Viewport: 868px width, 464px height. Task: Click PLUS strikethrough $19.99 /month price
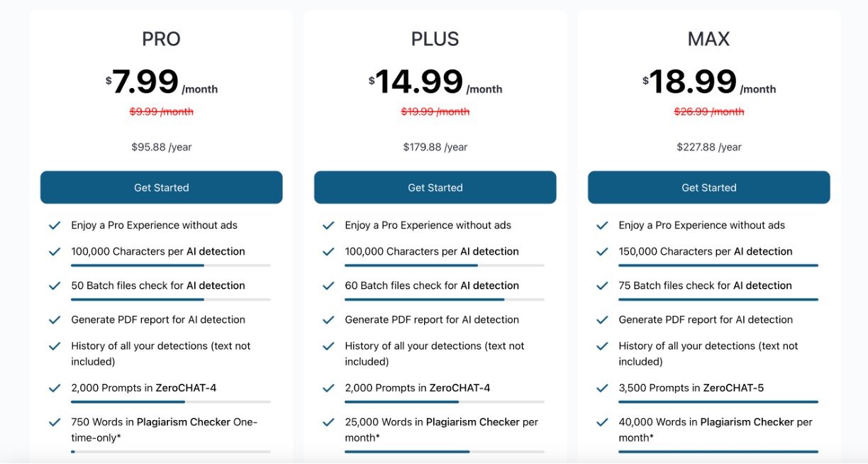click(x=435, y=111)
